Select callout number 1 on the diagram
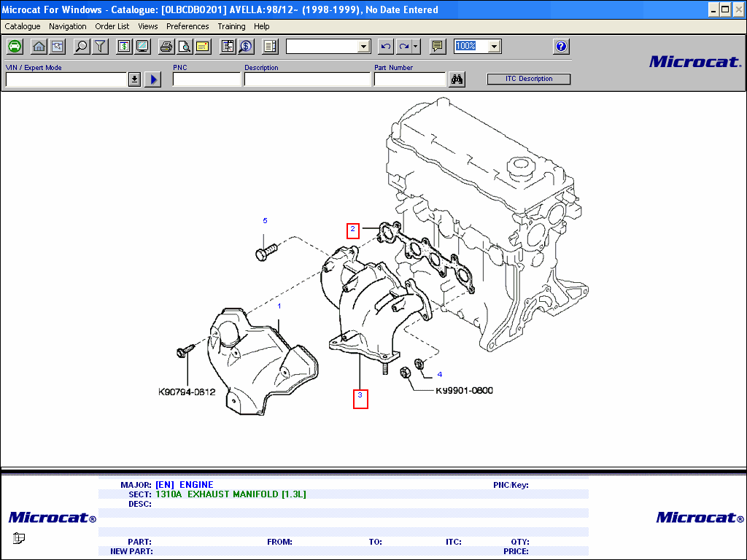The image size is (747, 560). (279, 306)
